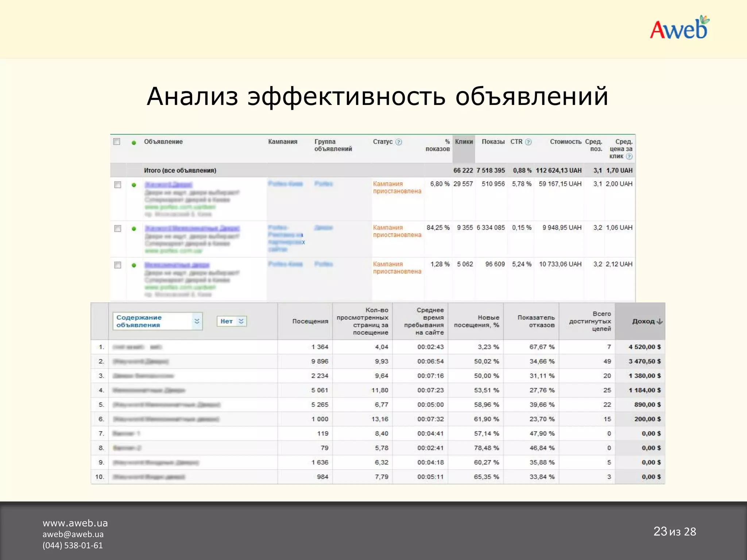Click the slide counter 23 из 28
747x560 pixels.
click(674, 532)
